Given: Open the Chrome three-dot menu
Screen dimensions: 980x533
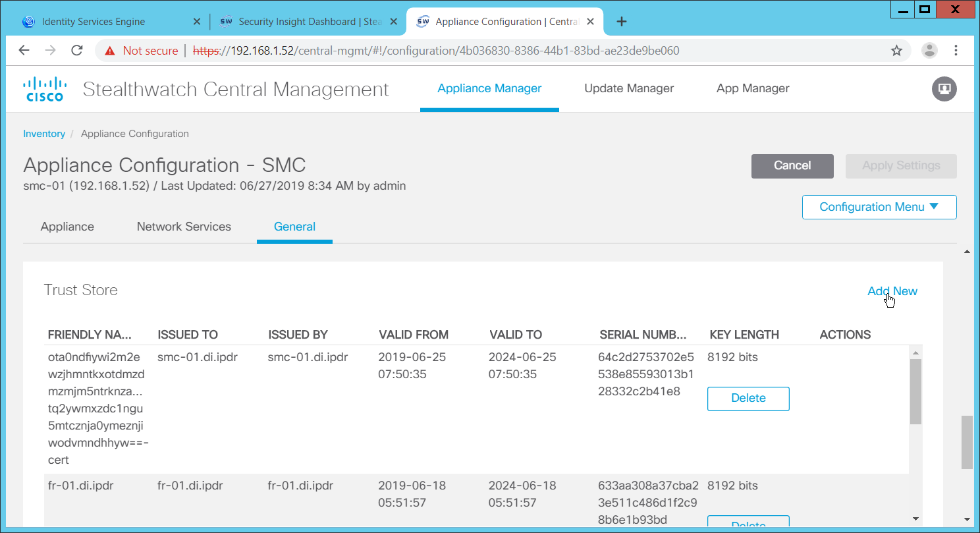Looking at the screenshot, I should click(956, 51).
